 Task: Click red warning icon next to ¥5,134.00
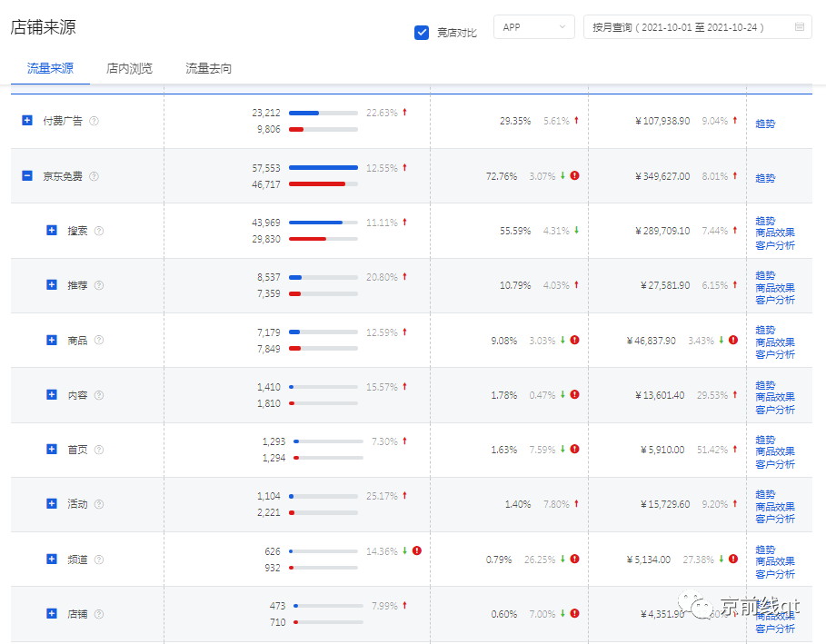click(x=732, y=559)
